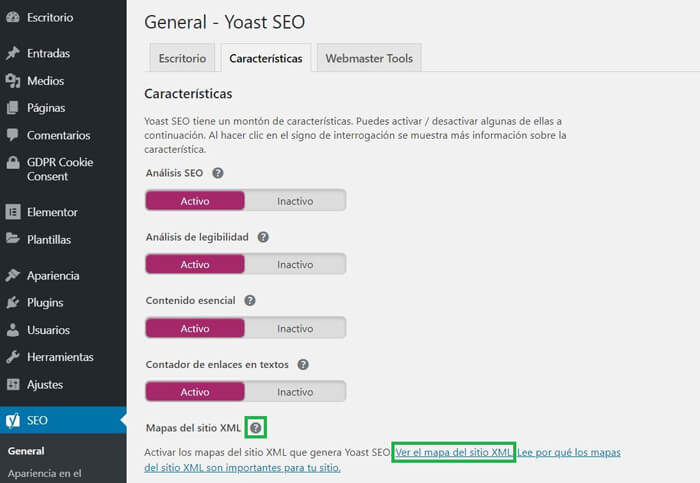Open help for Mapas del sitio XML
The image size is (700, 483).
[x=256, y=428]
